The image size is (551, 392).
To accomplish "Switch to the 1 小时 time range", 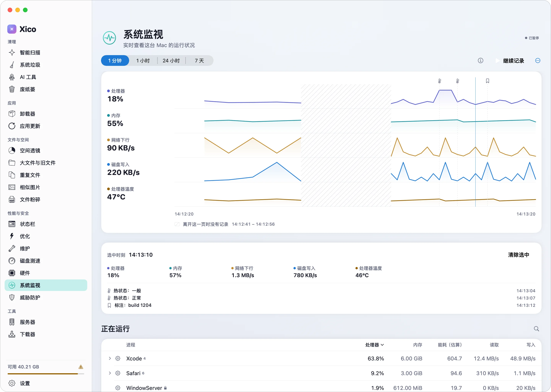I will 143,61.
